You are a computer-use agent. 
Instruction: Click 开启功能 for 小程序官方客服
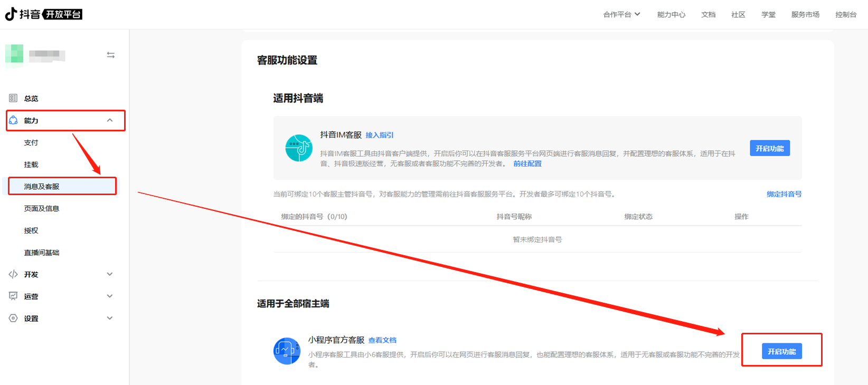tap(781, 351)
